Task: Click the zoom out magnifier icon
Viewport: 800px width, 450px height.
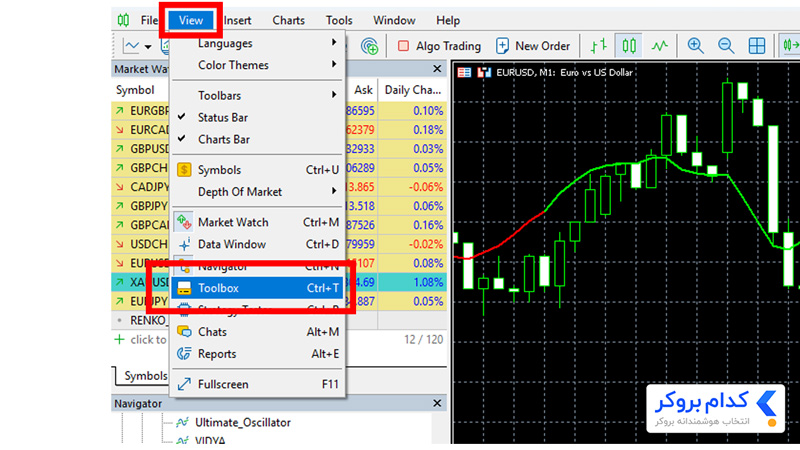Action: [x=726, y=46]
